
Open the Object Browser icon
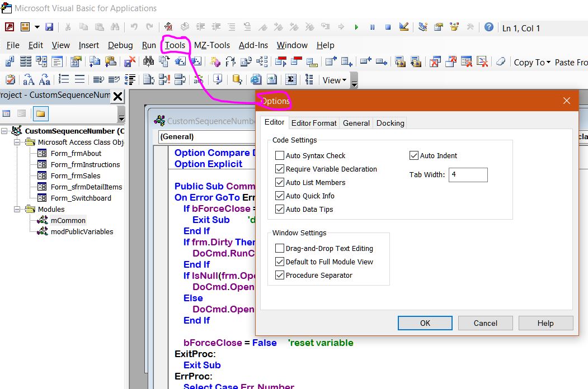454,27
